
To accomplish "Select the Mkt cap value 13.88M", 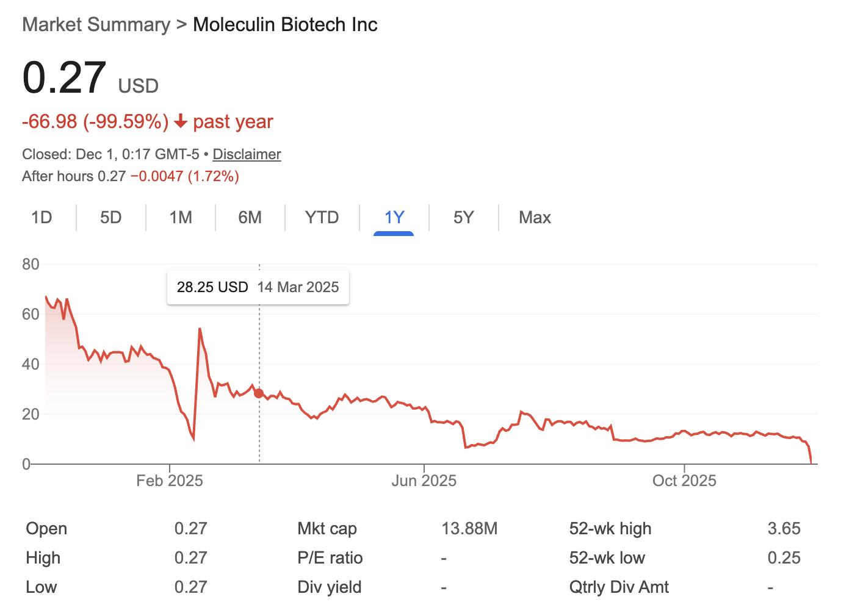I will (x=469, y=528).
